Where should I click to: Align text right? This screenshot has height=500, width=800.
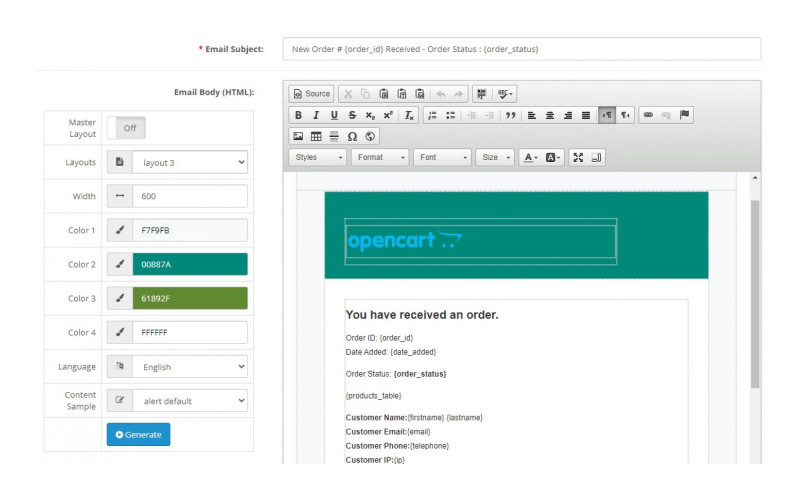pos(567,115)
